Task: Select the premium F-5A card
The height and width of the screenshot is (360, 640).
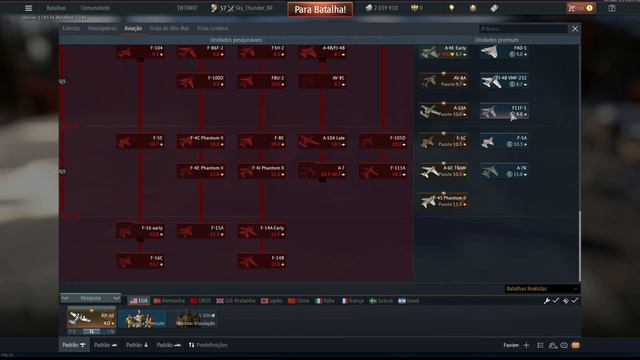Action: pos(504,141)
